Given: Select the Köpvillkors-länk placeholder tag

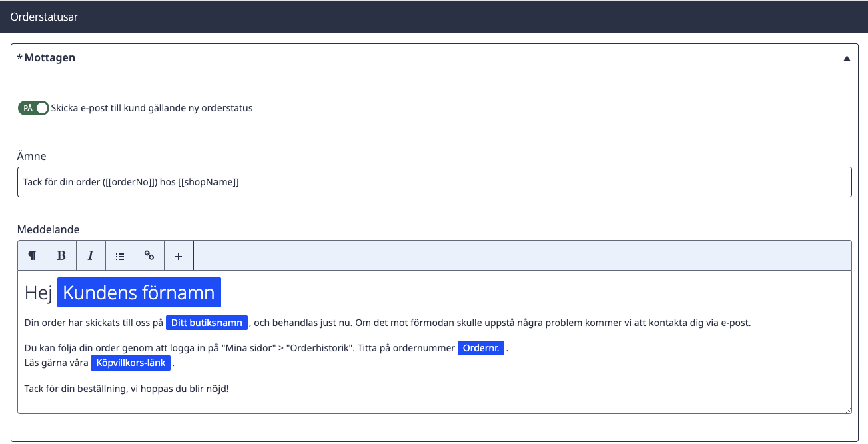Looking at the screenshot, I should [131, 363].
